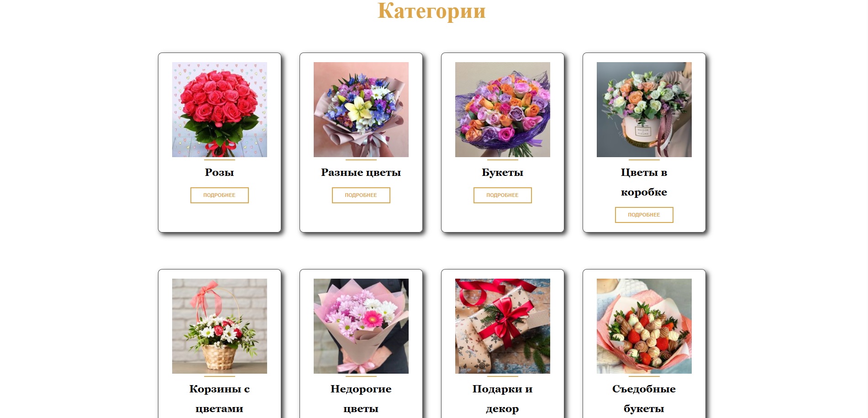Select the Корзины с цветами title
The width and height of the screenshot is (868, 418).
coord(219,399)
